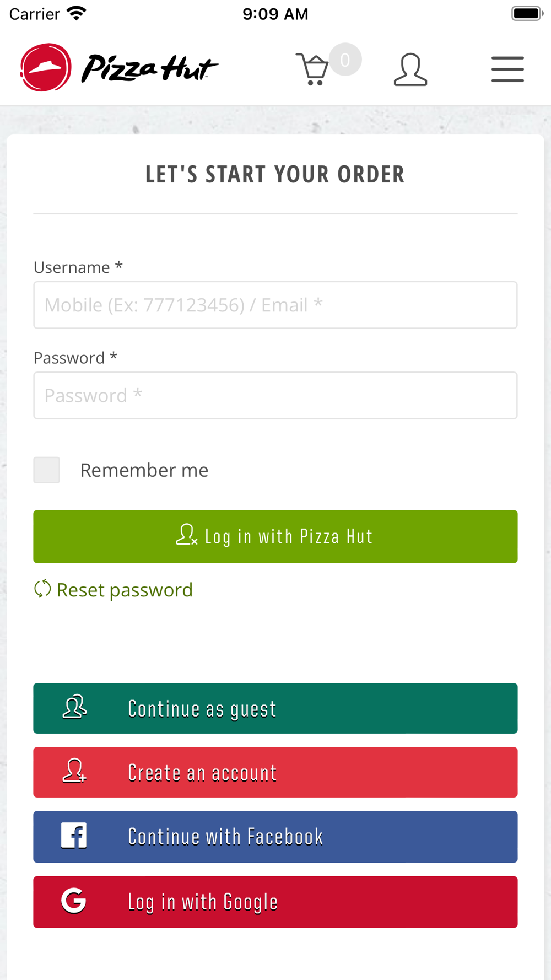Tap the cart item count badge
The height and width of the screenshot is (980, 551).
345,60
